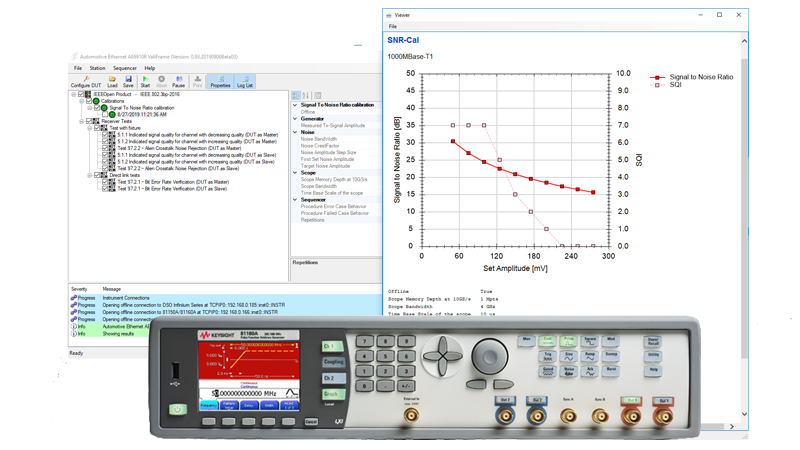Click scroll-up arrow in Viewer window
Screen dimensions: 800x450
pyautogui.click(x=744, y=41)
